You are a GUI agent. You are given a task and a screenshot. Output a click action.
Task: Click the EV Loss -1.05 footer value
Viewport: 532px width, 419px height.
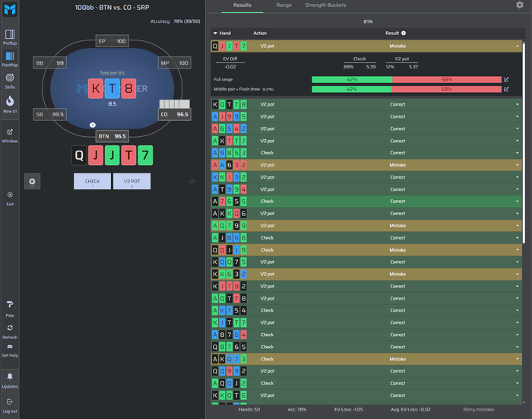348,409
